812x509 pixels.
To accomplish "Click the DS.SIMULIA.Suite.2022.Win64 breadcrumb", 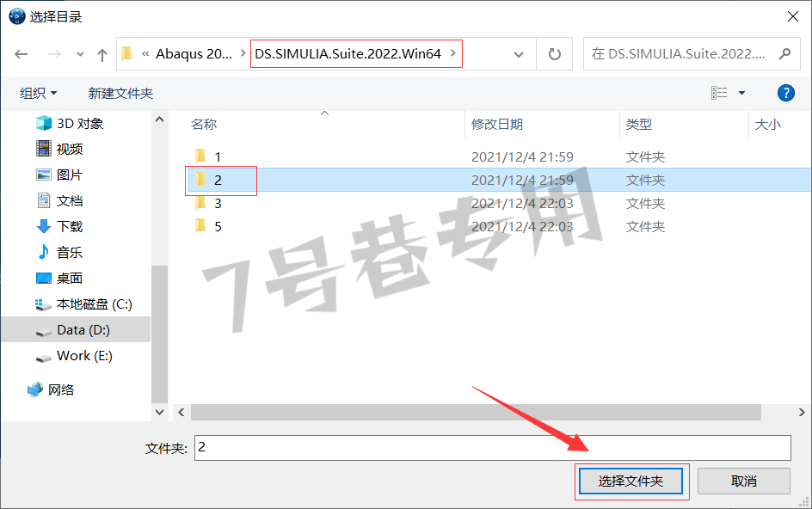I will point(348,54).
